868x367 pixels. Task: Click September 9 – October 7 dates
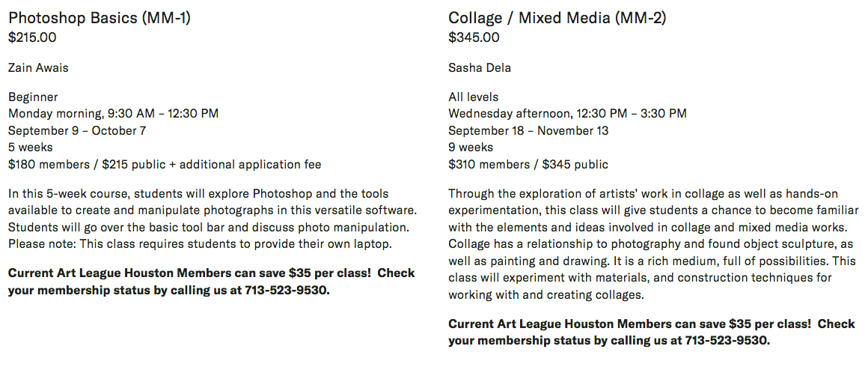tap(77, 131)
